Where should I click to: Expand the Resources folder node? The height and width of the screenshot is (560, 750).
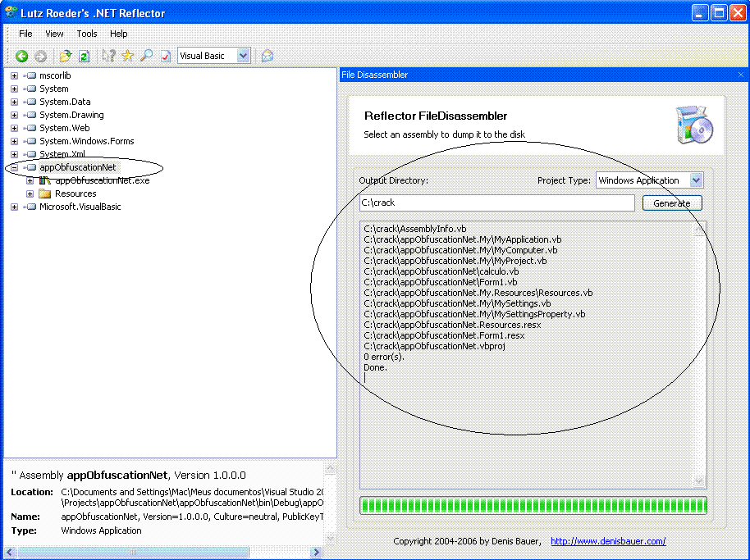tap(30, 193)
